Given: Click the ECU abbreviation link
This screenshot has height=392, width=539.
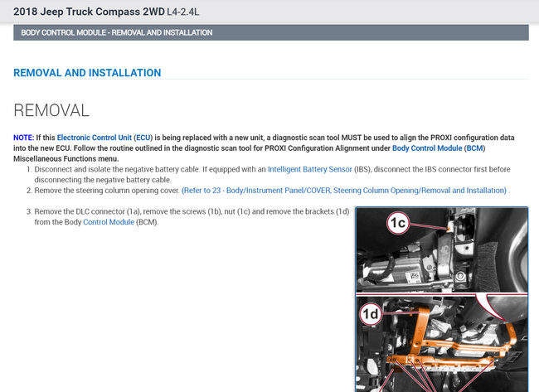Looking at the screenshot, I should coord(143,138).
